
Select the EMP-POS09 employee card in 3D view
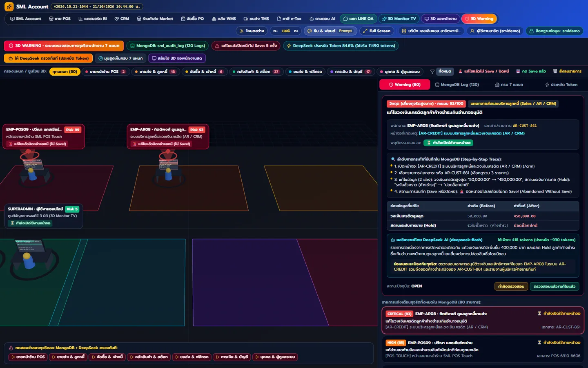pyautogui.click(x=44, y=137)
